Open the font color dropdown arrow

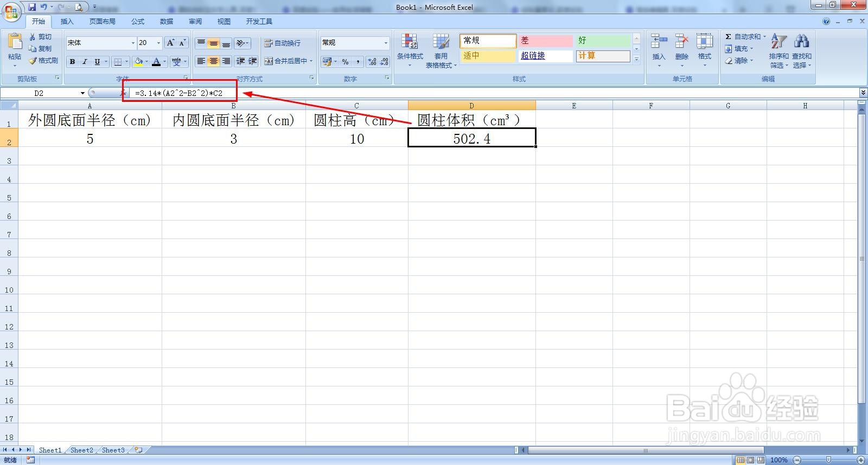coord(165,62)
